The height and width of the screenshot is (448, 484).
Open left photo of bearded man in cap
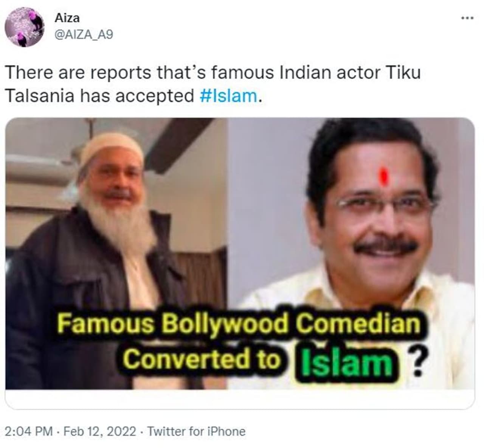click(x=116, y=254)
